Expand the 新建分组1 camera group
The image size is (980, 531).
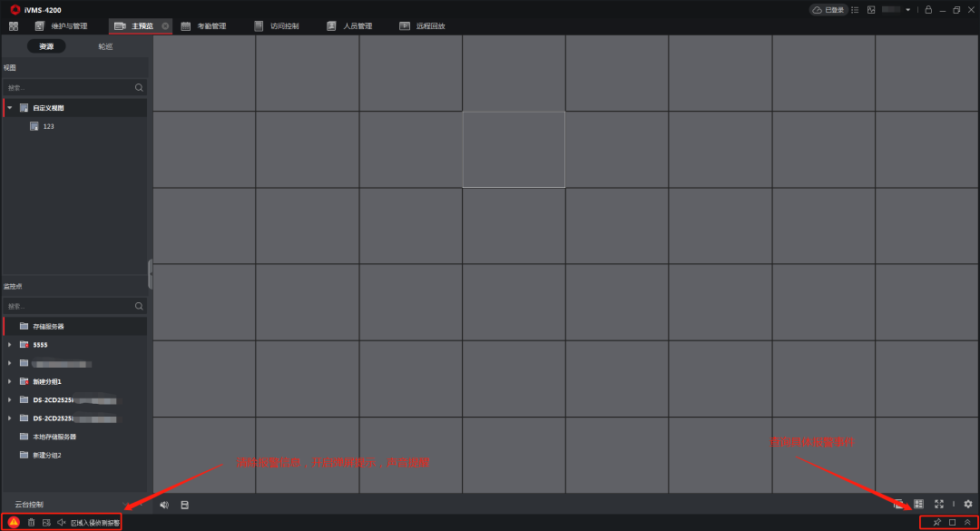9,381
